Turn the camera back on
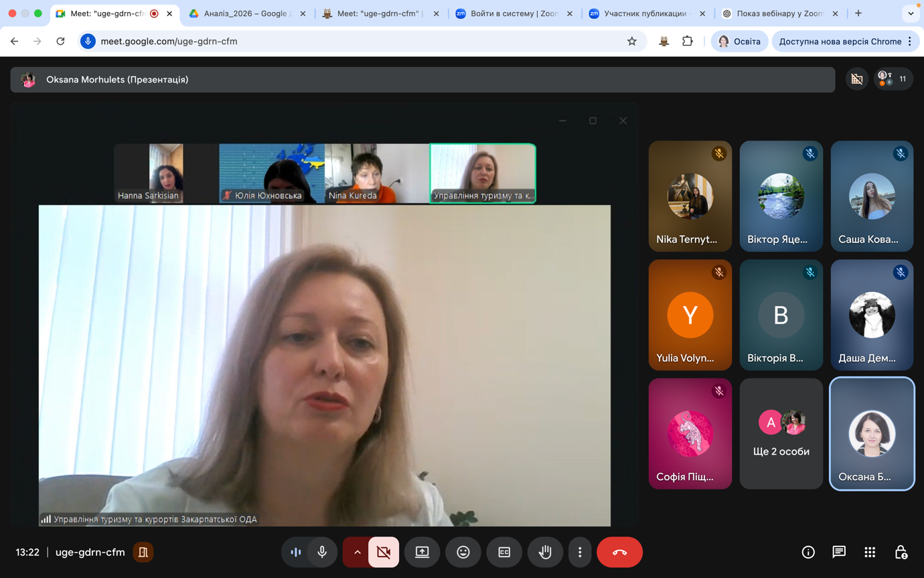Viewport: 924px width, 578px height. pyautogui.click(x=384, y=553)
